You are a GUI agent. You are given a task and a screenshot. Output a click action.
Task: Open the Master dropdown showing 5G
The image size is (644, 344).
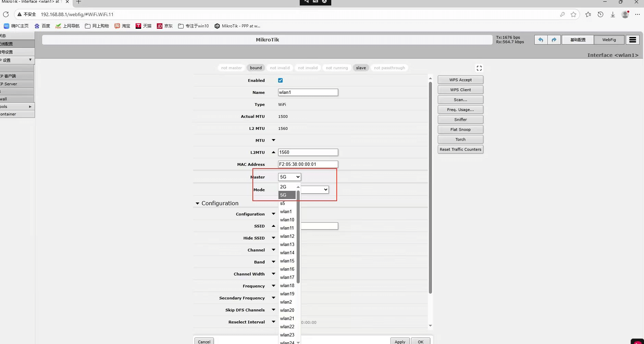289,177
